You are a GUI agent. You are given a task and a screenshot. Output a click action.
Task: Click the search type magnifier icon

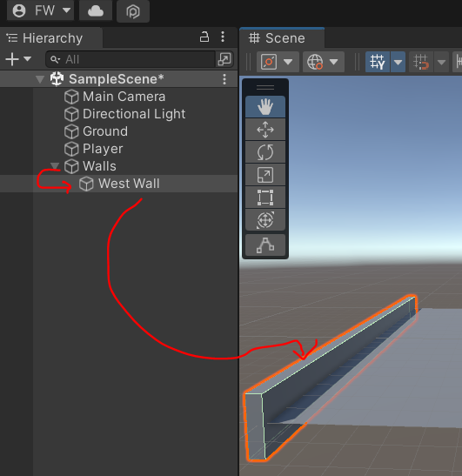[55, 59]
